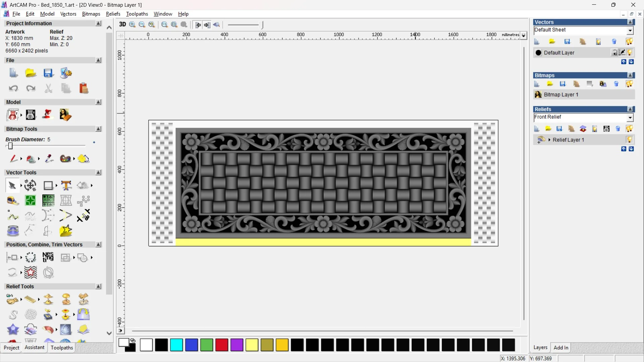Image resolution: width=644 pixels, height=362 pixels.
Task: Click the Undo icon
Action: coord(13,88)
